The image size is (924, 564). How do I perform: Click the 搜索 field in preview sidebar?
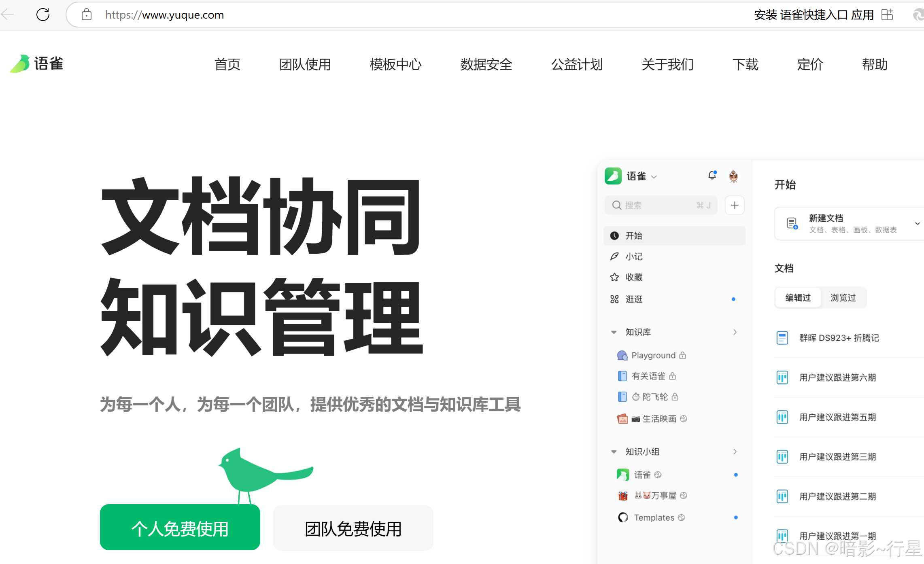click(661, 205)
